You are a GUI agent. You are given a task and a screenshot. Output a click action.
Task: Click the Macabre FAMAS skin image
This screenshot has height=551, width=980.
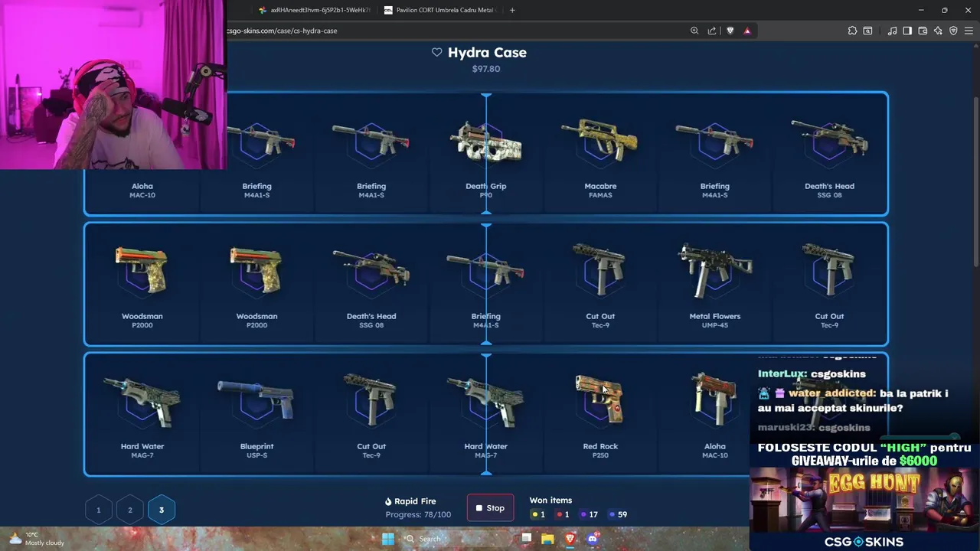[600, 139]
